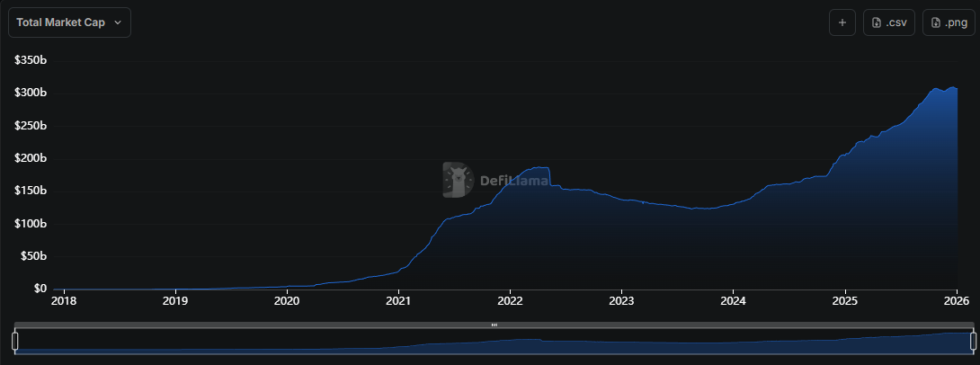Screen dimensions: 980x365
Task: Click the 2019 x-axis label
Action: click(x=175, y=301)
